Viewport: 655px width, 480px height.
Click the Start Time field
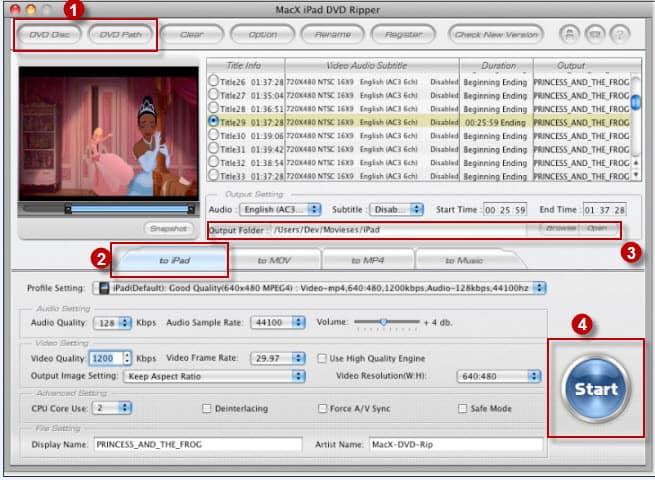[505, 210]
